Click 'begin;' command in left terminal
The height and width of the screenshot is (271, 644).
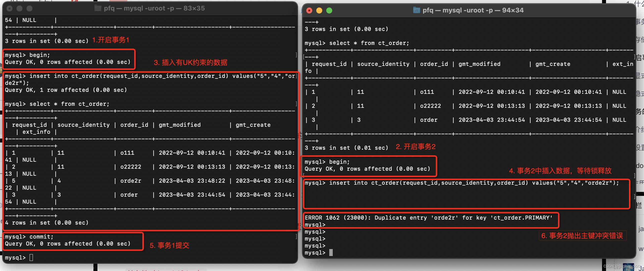pyautogui.click(x=40, y=55)
